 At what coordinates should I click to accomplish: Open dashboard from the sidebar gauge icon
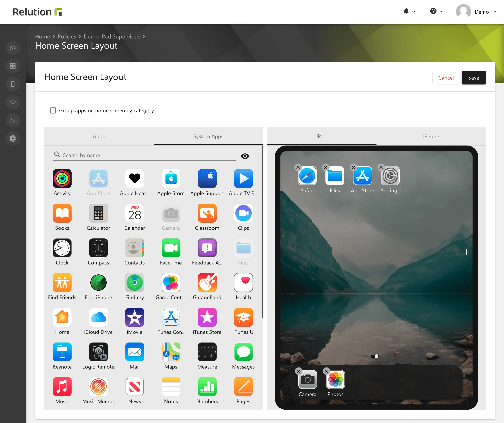click(x=13, y=48)
